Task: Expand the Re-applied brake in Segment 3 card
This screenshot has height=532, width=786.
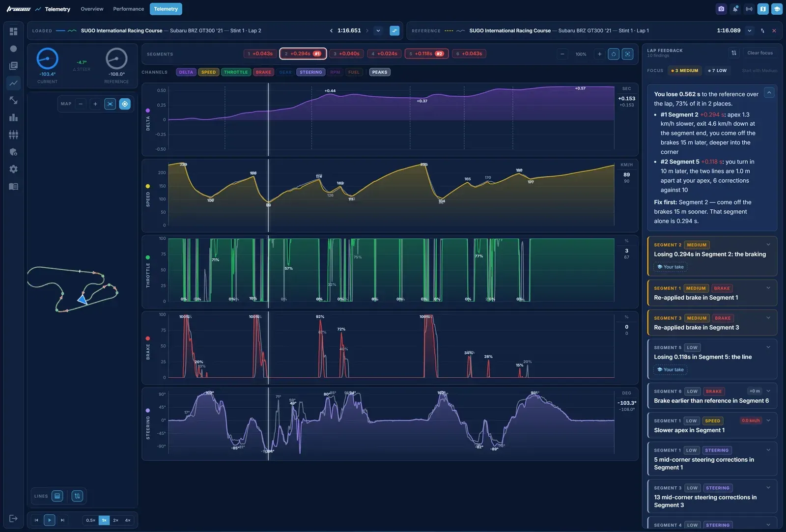Action: [x=768, y=318]
